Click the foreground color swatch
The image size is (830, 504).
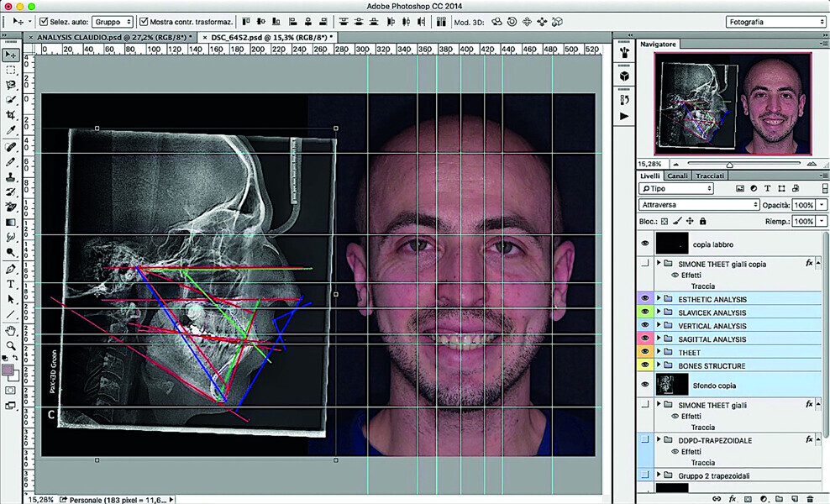[8, 370]
